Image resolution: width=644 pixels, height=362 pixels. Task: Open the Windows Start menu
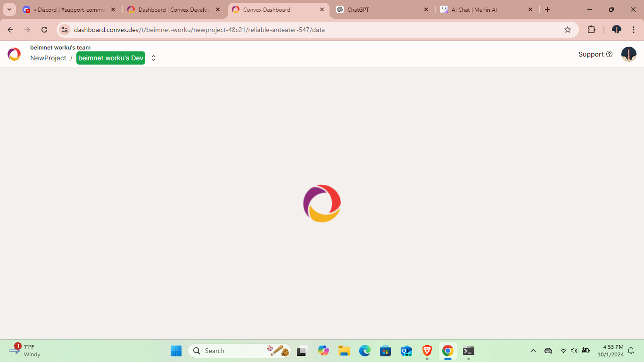[x=176, y=351]
